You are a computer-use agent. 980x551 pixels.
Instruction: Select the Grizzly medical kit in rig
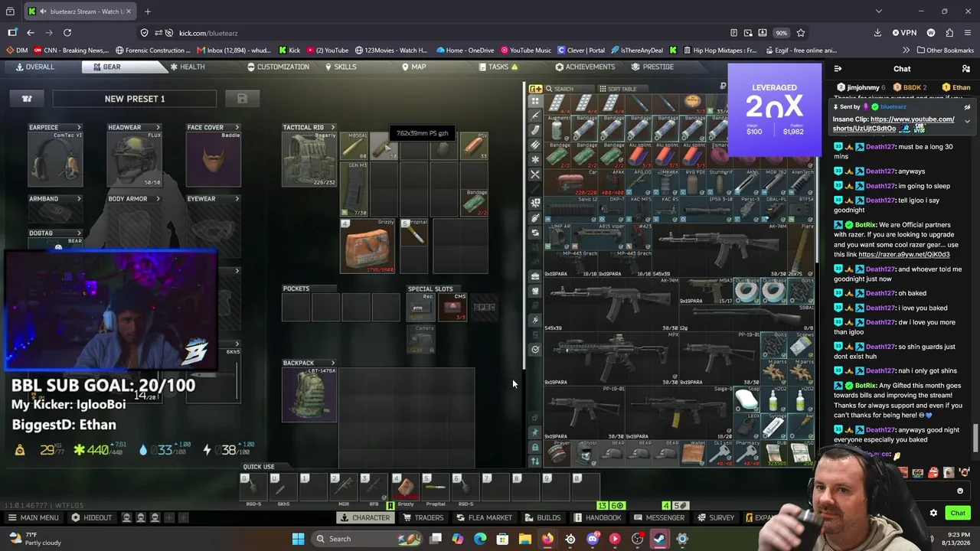pyautogui.click(x=368, y=246)
